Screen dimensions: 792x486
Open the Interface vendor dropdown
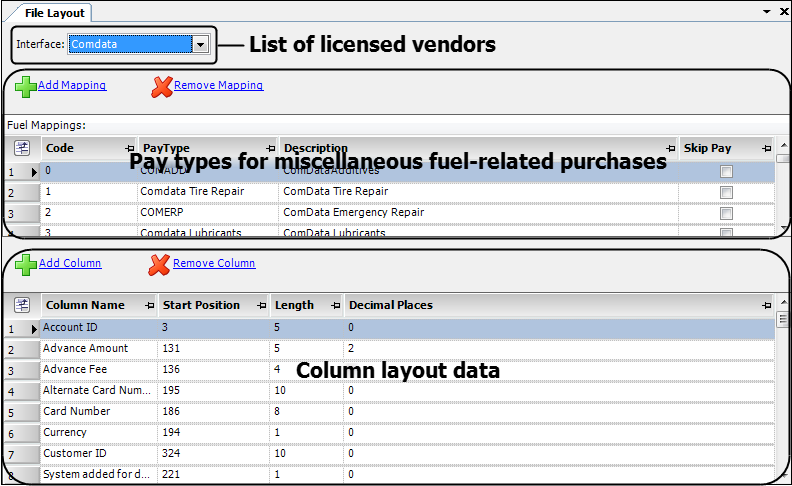click(201, 45)
